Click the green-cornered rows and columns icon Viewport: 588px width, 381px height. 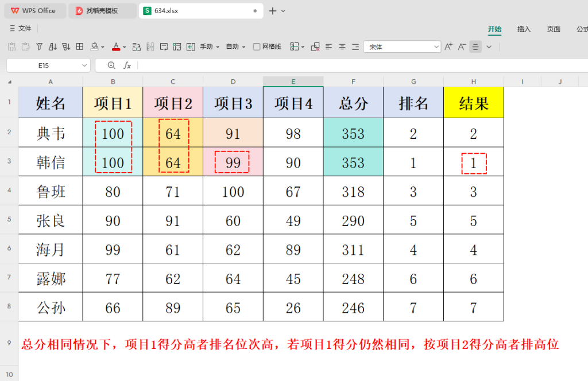point(177,47)
